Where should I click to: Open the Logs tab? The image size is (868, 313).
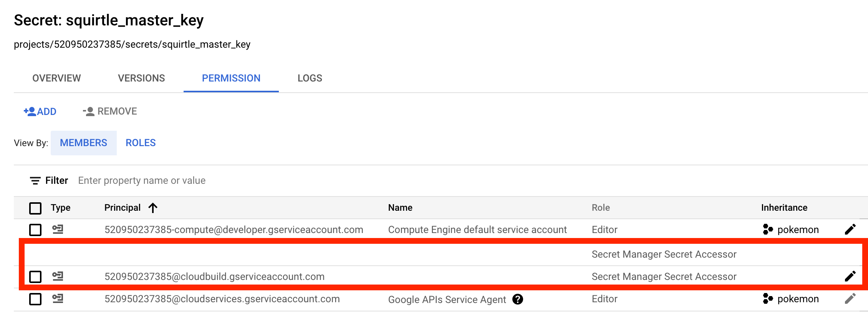310,78
